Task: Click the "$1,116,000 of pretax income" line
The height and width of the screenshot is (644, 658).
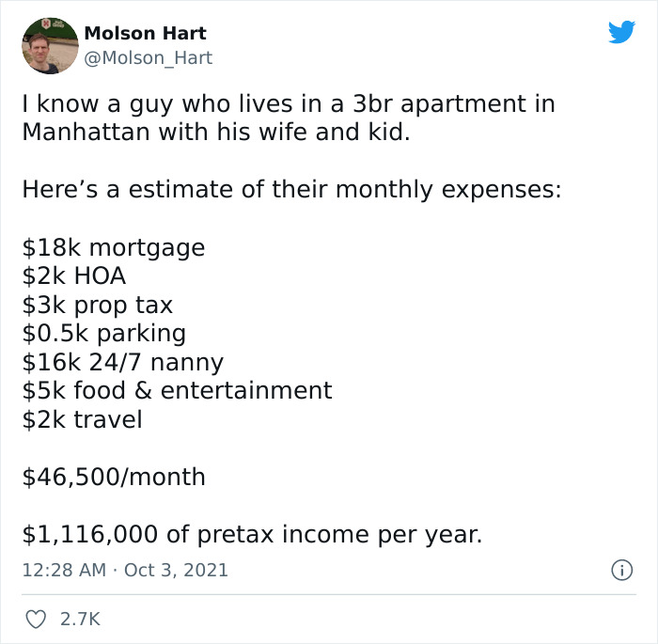Action: coord(252,534)
